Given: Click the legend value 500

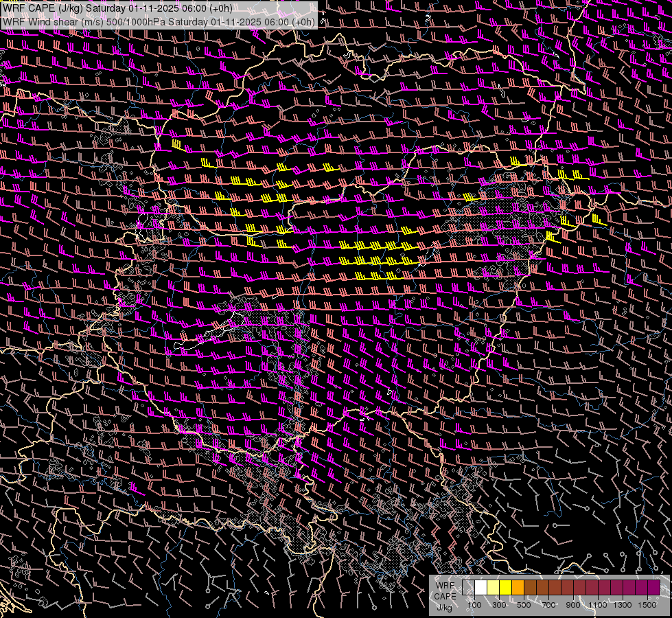Looking at the screenshot, I should 524,605.
